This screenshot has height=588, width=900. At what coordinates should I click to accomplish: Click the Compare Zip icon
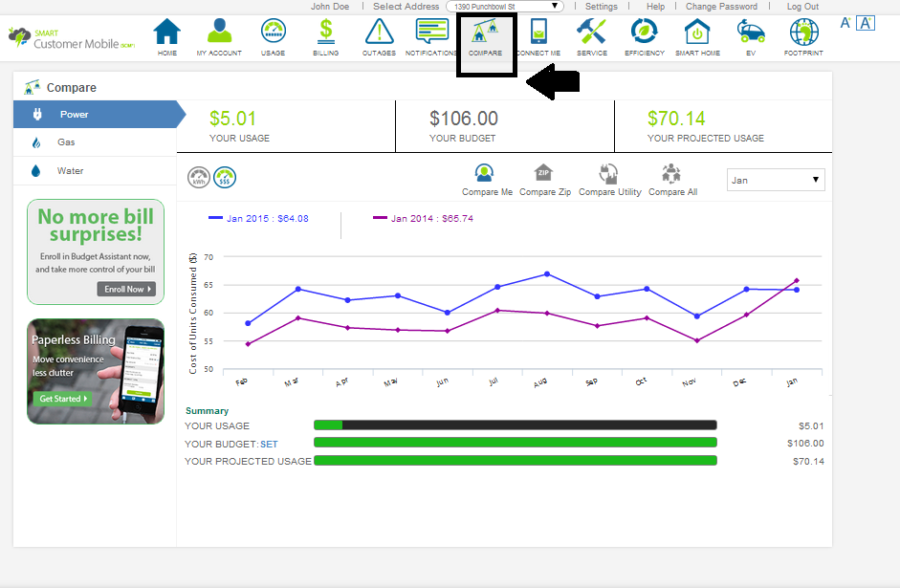pos(544,174)
